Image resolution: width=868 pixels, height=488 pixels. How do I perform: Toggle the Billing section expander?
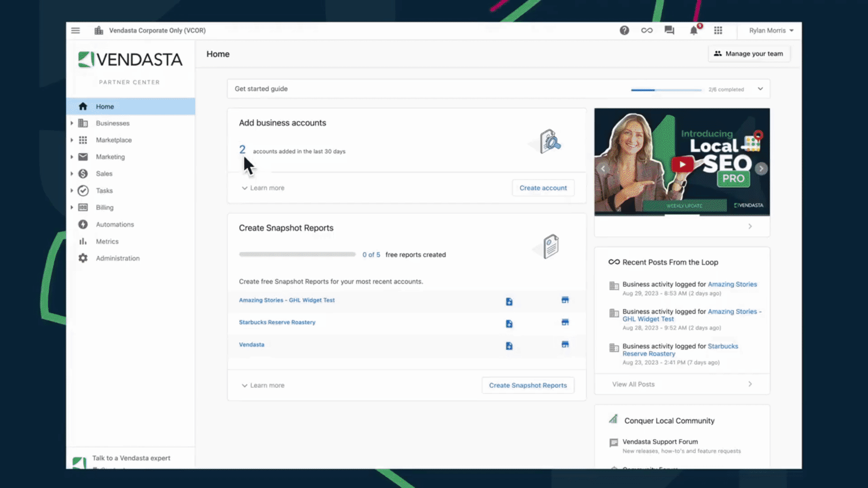tap(71, 207)
